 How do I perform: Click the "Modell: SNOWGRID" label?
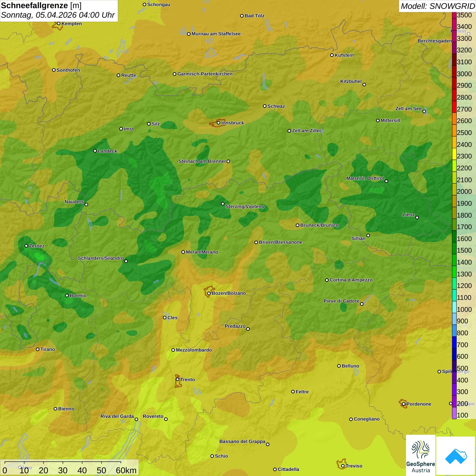(438, 6)
